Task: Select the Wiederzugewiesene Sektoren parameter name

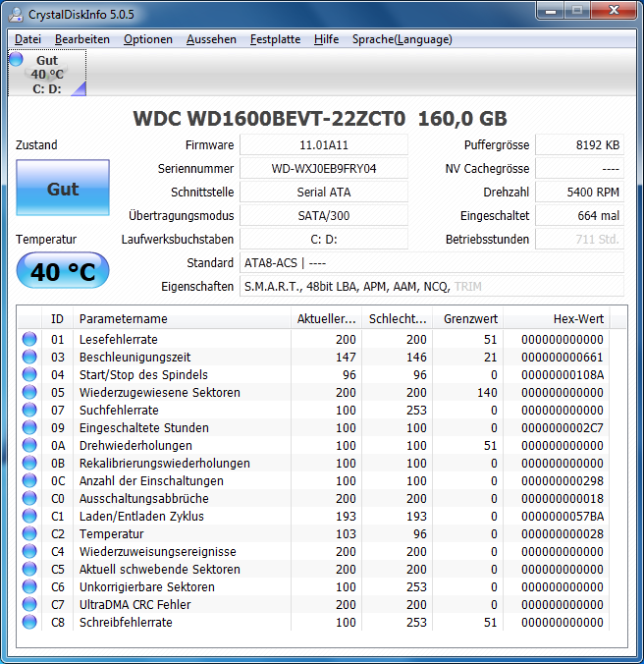Action: tap(159, 393)
